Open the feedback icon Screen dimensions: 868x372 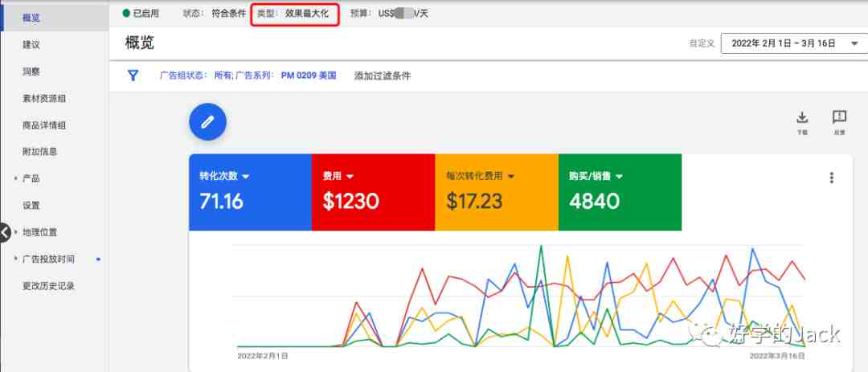click(x=839, y=117)
